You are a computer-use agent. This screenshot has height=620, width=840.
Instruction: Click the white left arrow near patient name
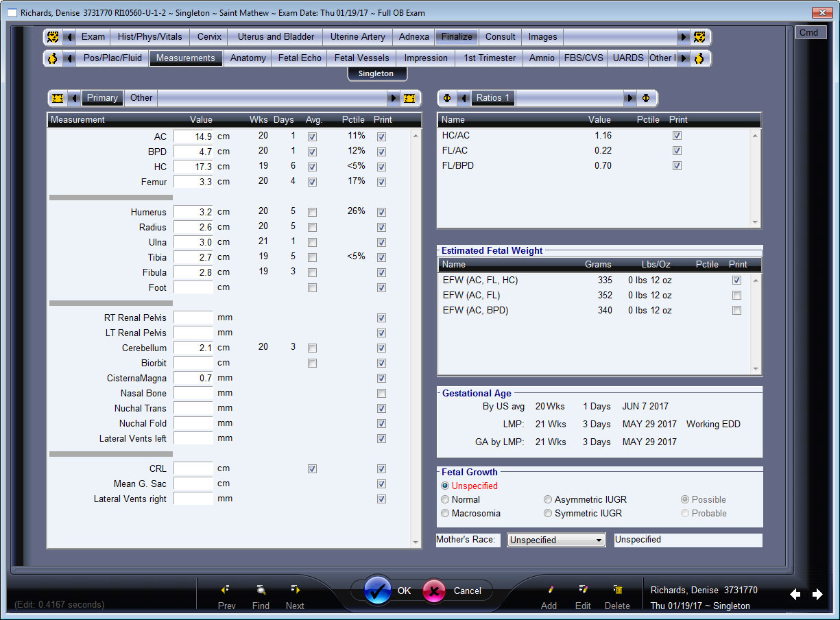[x=795, y=595]
